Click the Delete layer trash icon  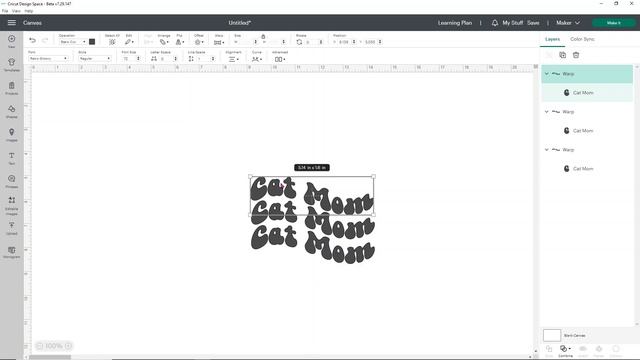(x=576, y=55)
